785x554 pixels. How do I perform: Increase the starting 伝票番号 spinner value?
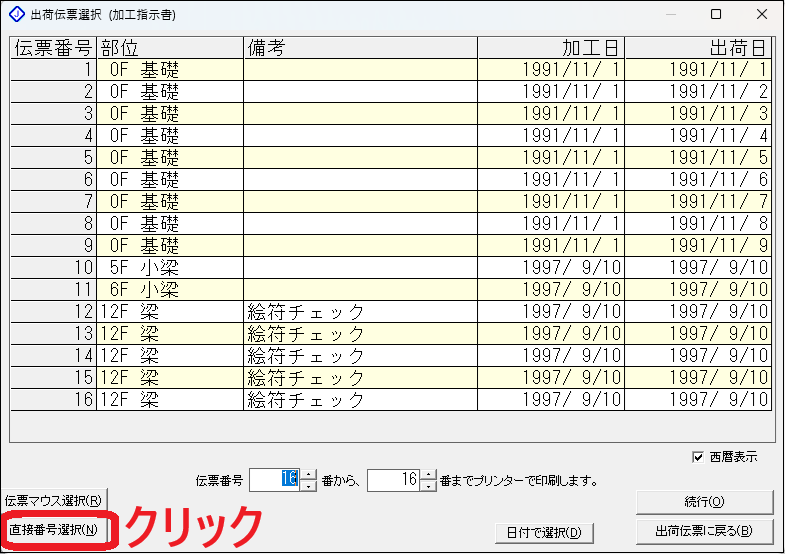(309, 475)
